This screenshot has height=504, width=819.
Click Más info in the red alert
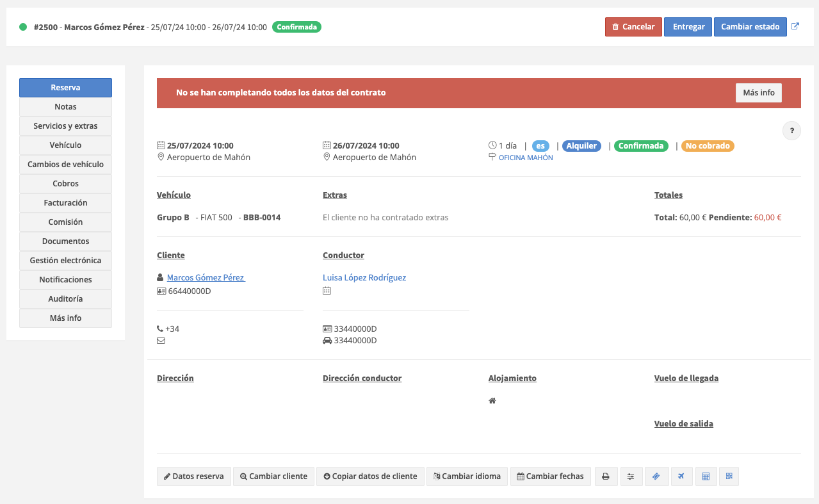coord(759,93)
